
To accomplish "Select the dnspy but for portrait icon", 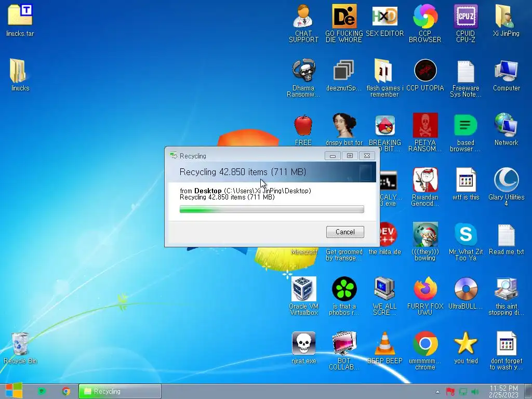I will pos(344,130).
